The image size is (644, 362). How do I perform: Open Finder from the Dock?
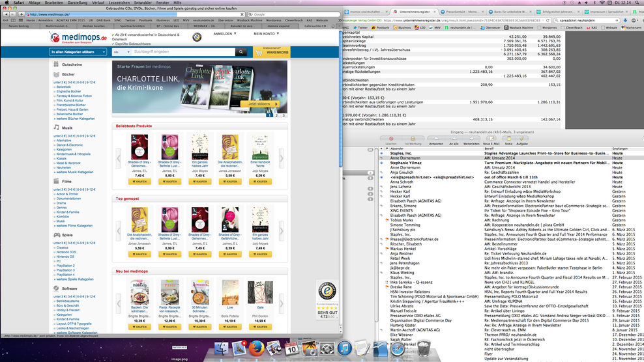[222, 349]
